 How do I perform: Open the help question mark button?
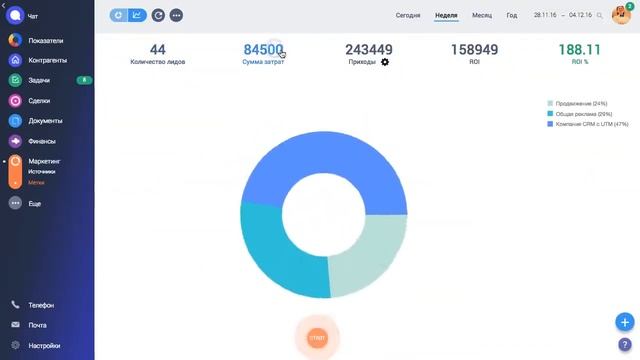click(625, 344)
